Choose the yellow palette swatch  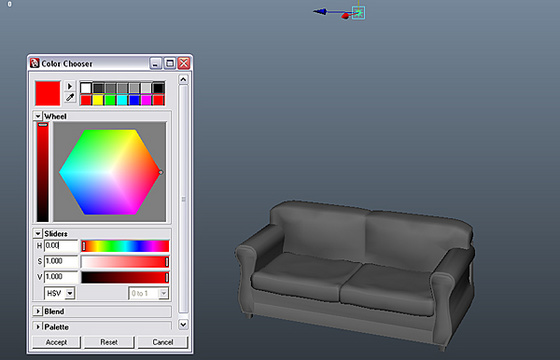click(x=98, y=100)
